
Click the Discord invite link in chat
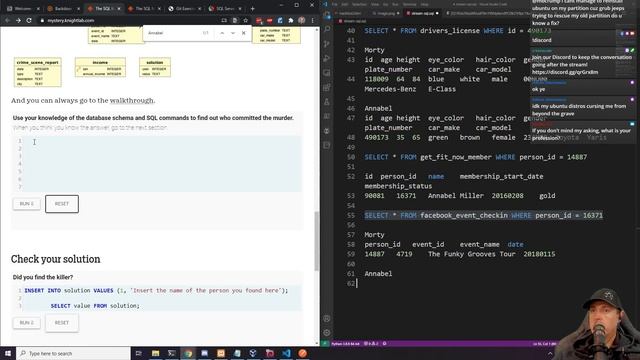(565, 72)
